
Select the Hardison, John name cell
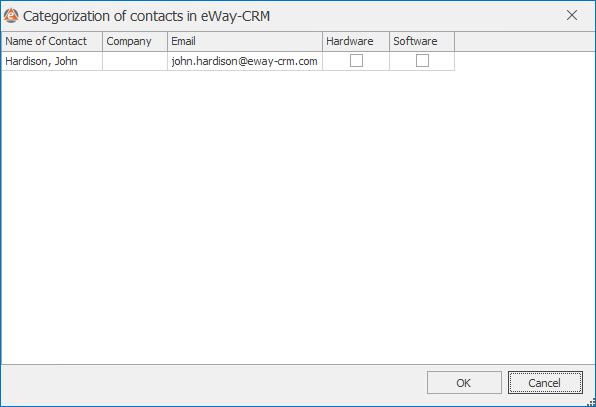(52, 61)
